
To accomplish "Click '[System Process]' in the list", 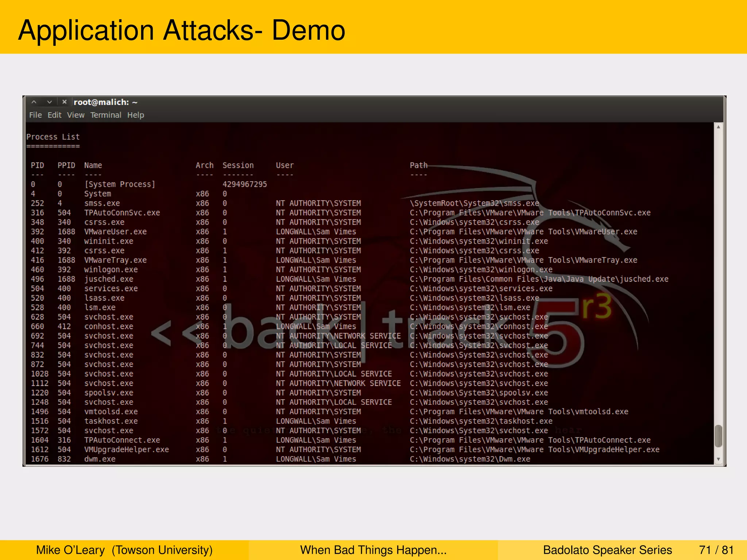I will 120,184.
